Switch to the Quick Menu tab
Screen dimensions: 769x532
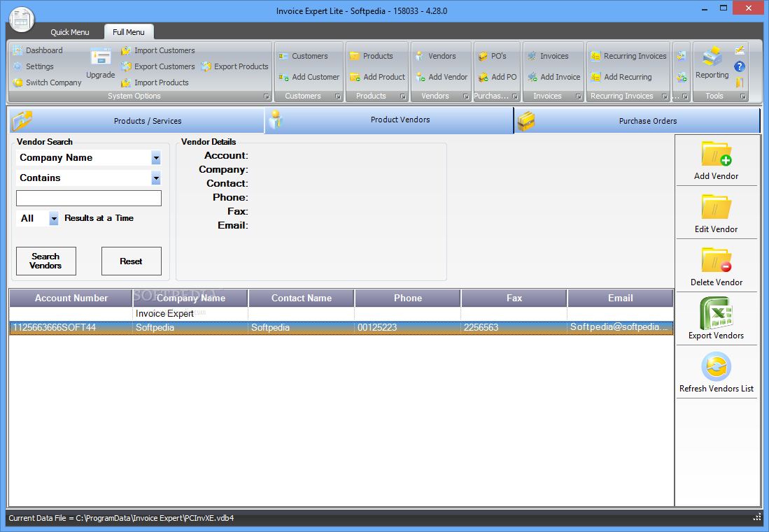tap(70, 32)
